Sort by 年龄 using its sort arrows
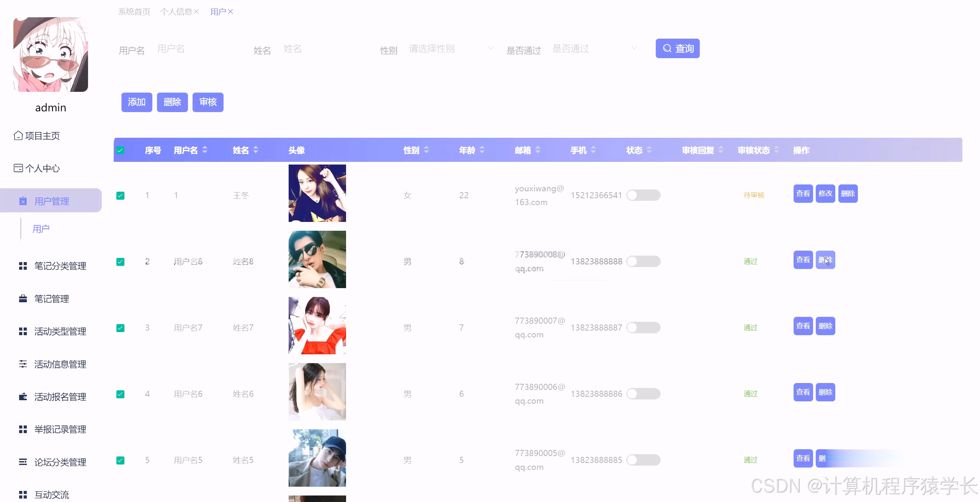980x502 pixels. [482, 150]
